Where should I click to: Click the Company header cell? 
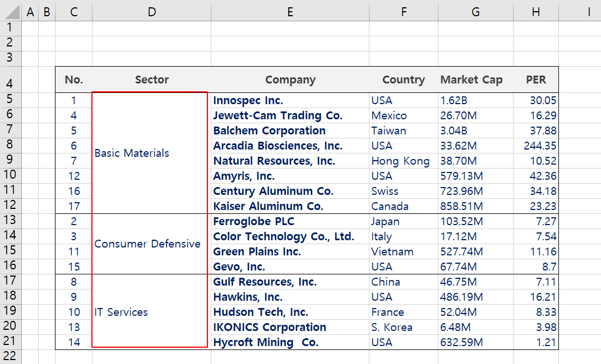290,80
